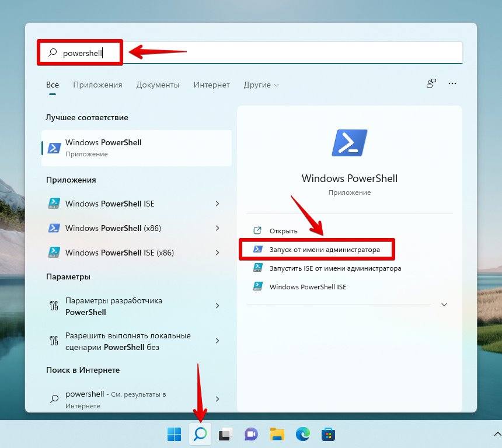The height and width of the screenshot is (448, 502).
Task: Expand the Windows PowerShell ISE row chevron
Action: tap(217, 204)
